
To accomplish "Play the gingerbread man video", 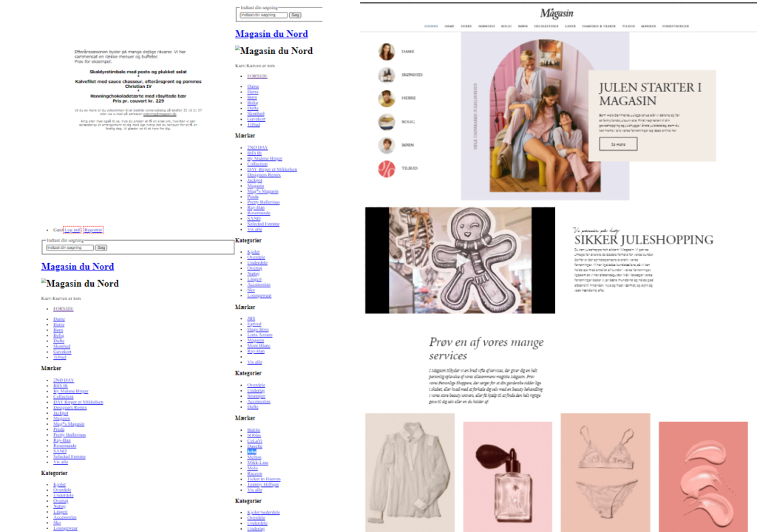I will (x=460, y=261).
